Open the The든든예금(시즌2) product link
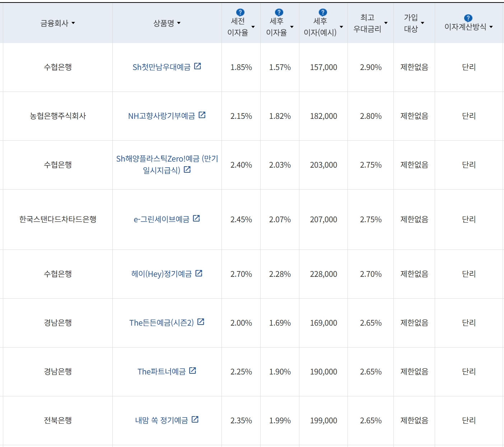The height and width of the screenshot is (447, 504). [x=162, y=323]
